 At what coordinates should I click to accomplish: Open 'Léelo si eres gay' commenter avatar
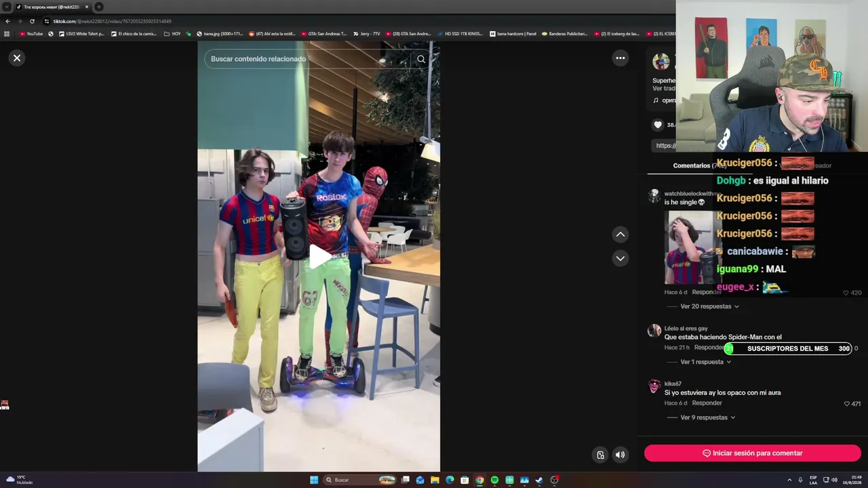click(x=654, y=331)
